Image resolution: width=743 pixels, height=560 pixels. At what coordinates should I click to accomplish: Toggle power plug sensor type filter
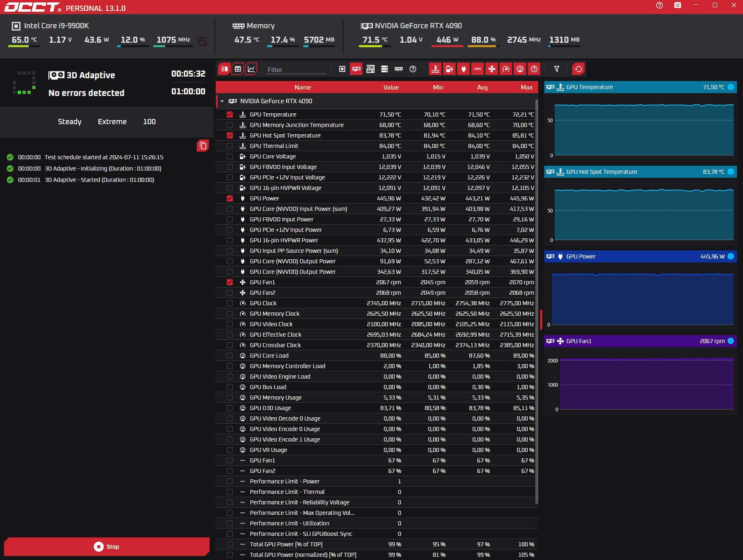point(464,69)
